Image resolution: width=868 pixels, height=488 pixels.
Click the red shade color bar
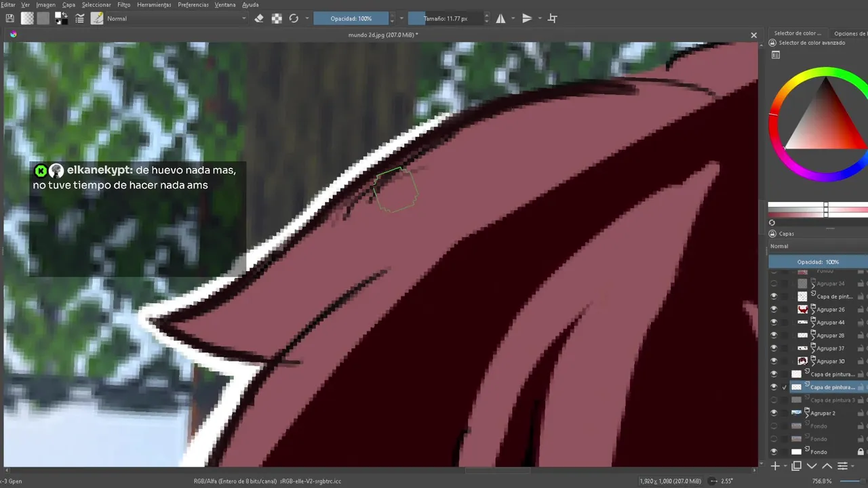tap(818, 214)
